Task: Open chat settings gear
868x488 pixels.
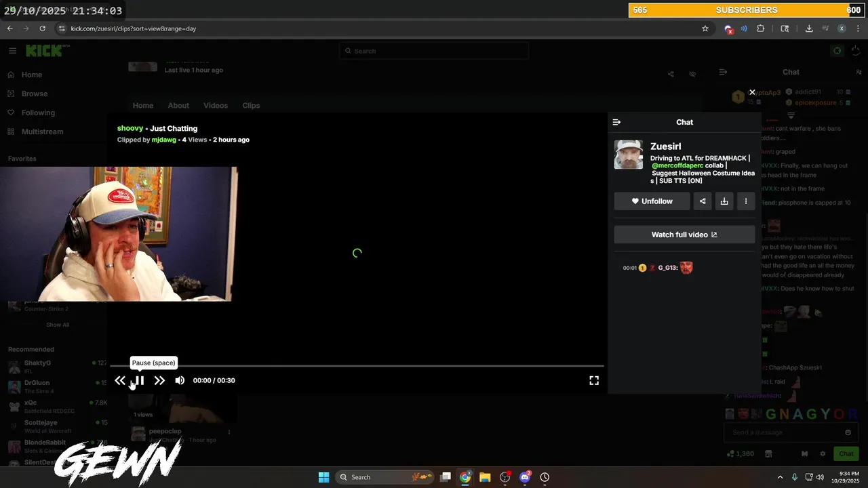Action: (x=823, y=454)
